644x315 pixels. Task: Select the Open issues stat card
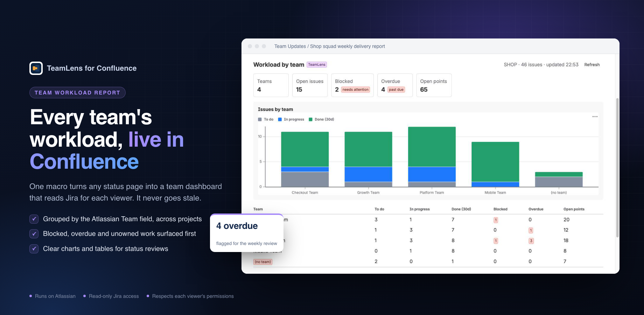coord(310,85)
